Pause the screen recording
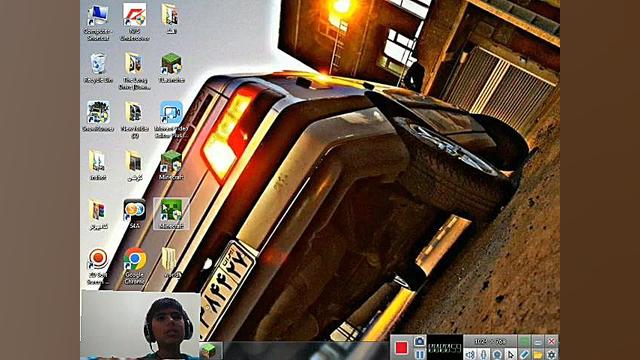Screen dimensions: 640x360 pos(420,354)
